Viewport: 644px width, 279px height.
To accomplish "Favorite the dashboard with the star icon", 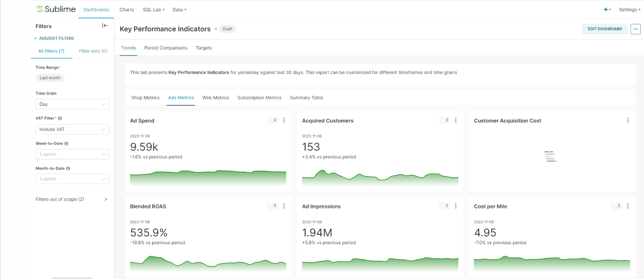I will [216, 29].
